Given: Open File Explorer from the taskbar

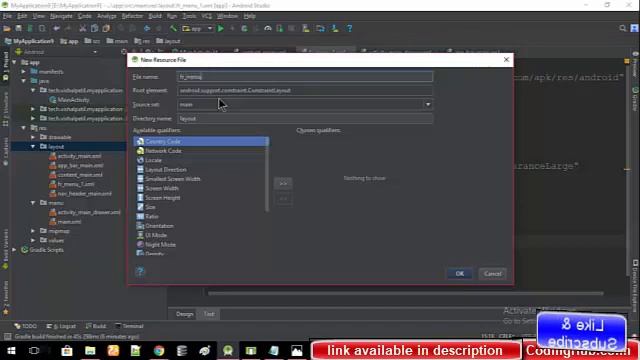Looking at the screenshot, I should [x=90, y=351].
